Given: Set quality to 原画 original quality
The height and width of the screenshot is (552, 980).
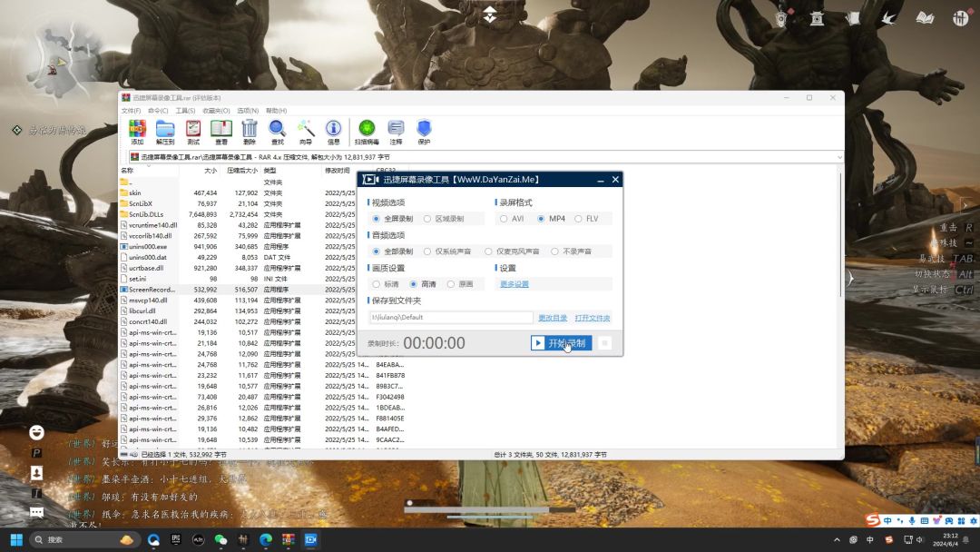Looking at the screenshot, I should click(x=460, y=284).
